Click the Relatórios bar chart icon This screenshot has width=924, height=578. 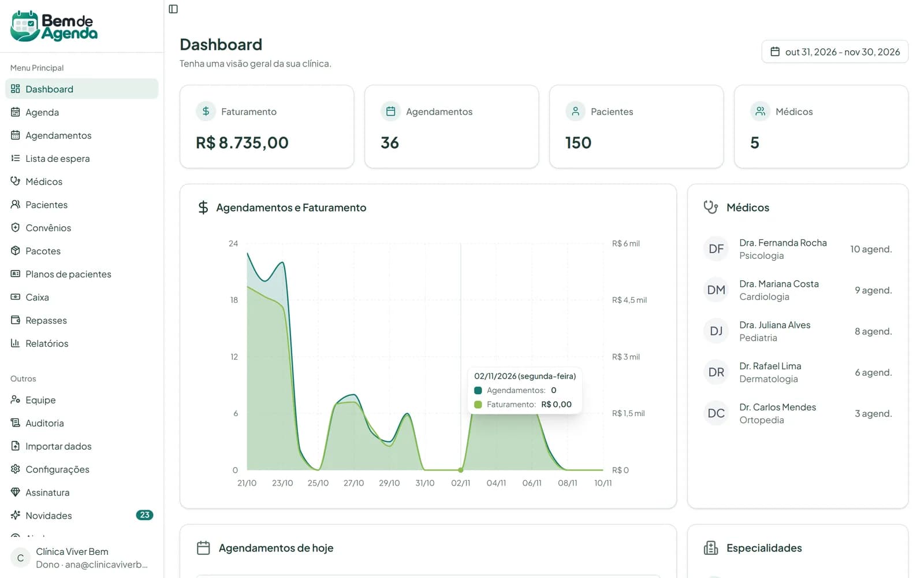pos(16,343)
